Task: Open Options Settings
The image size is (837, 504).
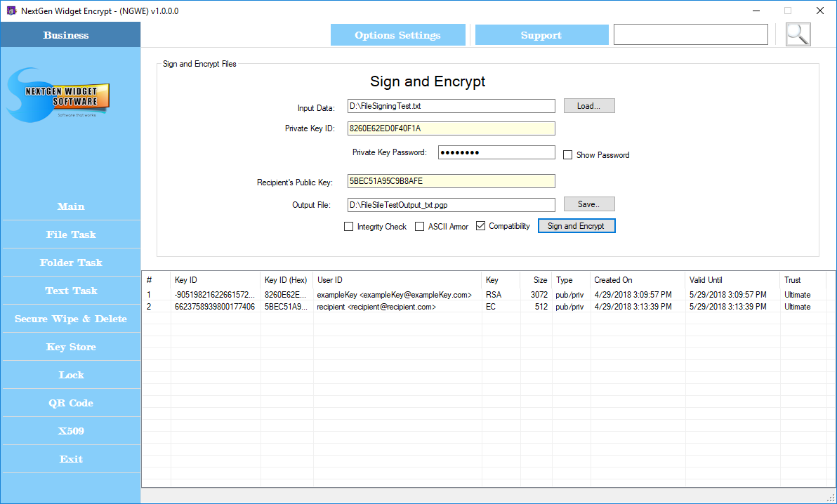Action: (397, 35)
